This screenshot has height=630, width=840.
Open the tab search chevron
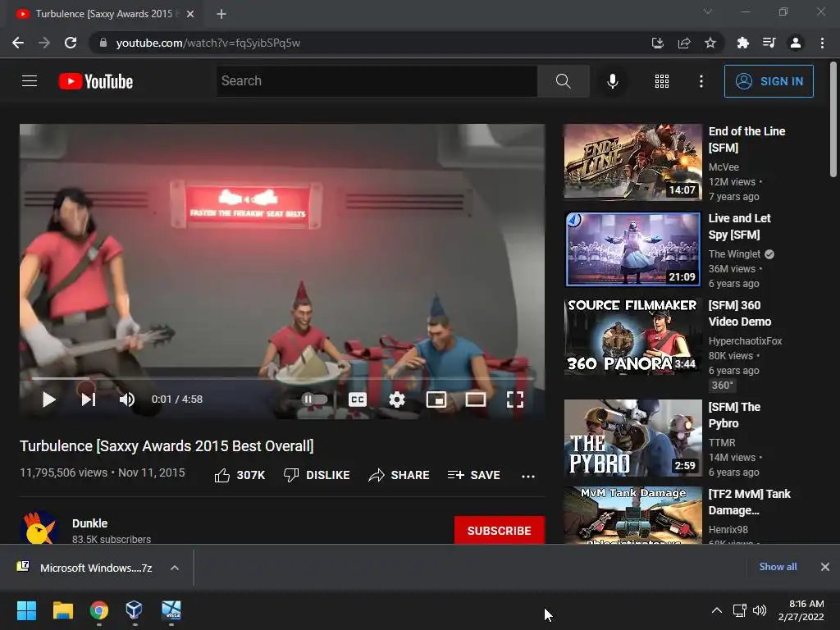click(x=708, y=11)
